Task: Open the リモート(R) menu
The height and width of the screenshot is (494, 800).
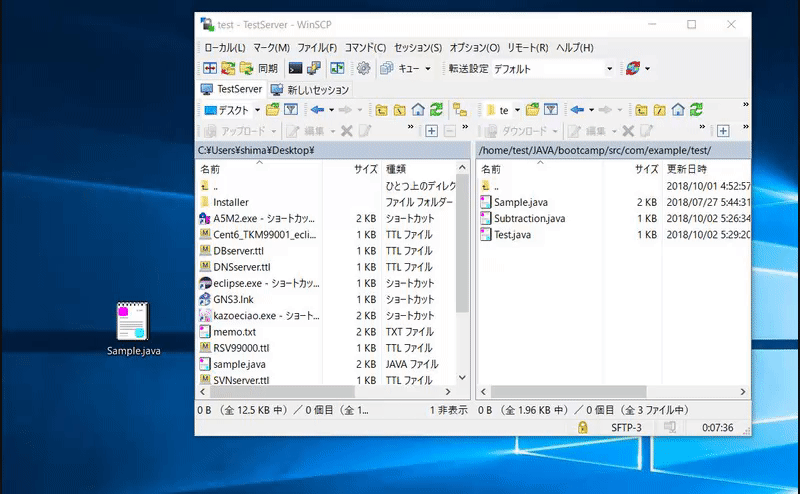Action: [x=528, y=47]
